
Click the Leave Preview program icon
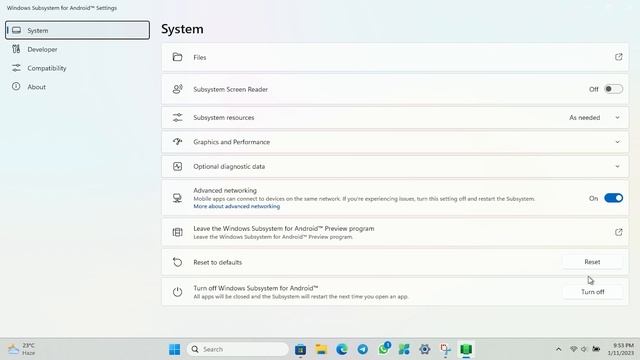click(177, 232)
